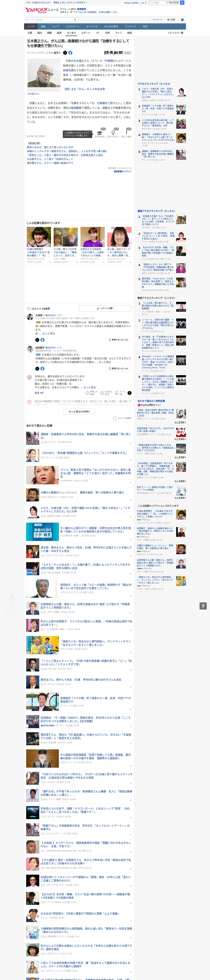Share 大津秀一's comment on X

(x=37, y=340)
